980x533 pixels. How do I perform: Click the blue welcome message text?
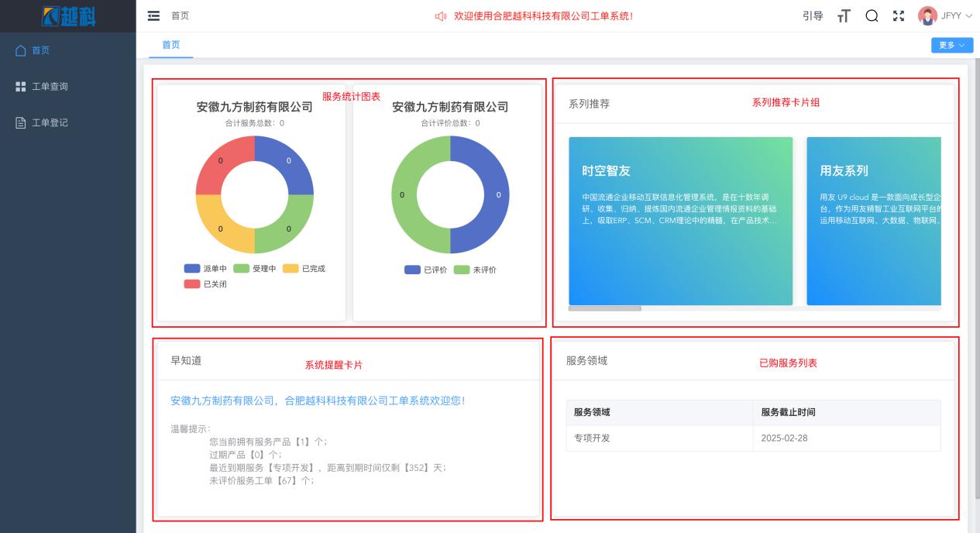coord(318,401)
